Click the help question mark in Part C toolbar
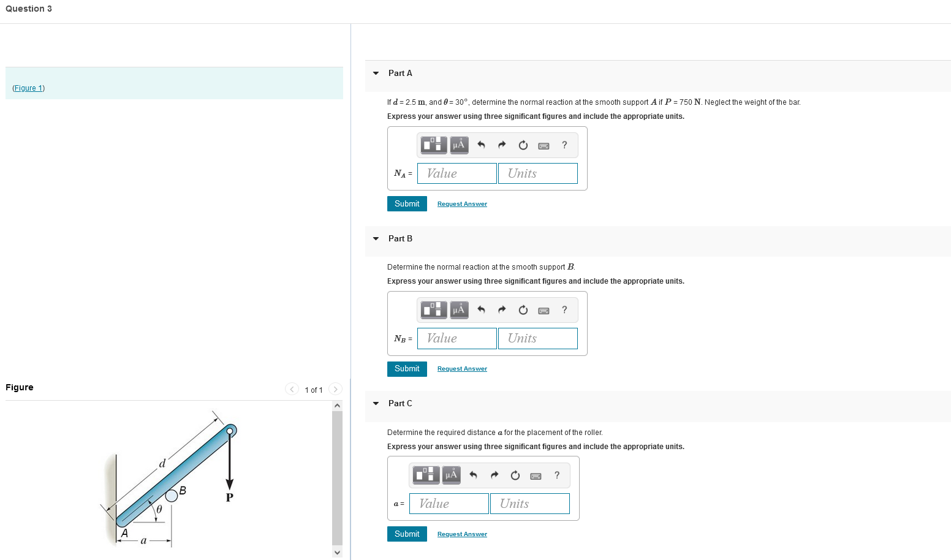 coord(556,475)
